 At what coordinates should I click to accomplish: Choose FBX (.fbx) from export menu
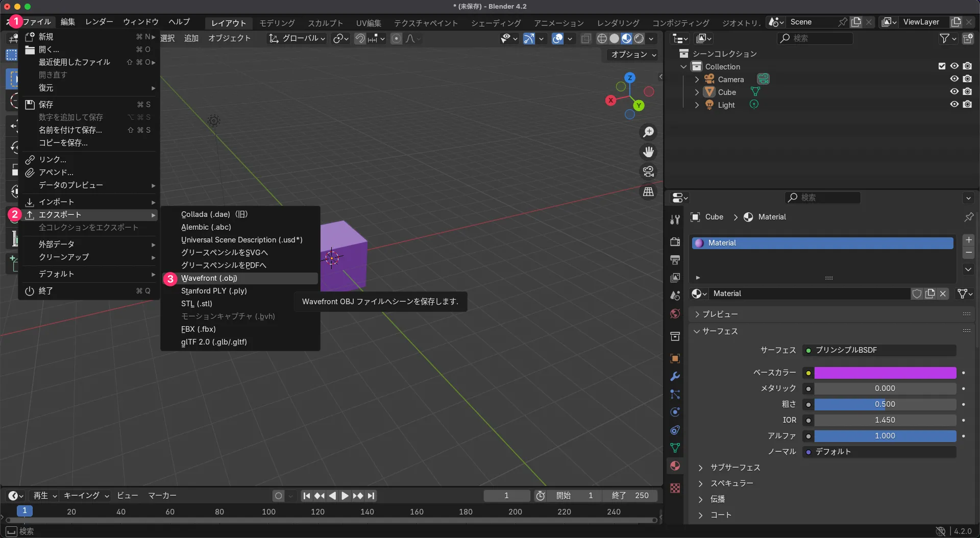pyautogui.click(x=199, y=329)
